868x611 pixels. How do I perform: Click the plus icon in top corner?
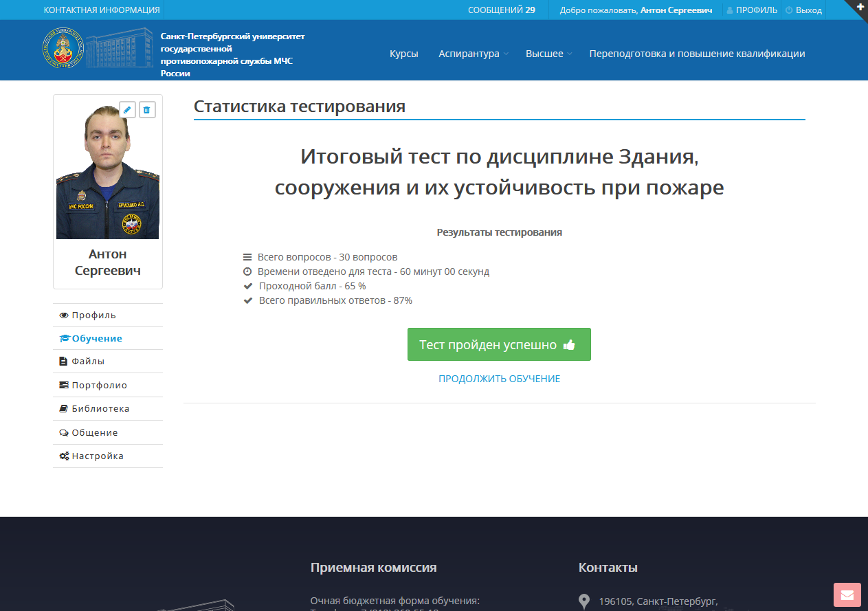pos(860,6)
